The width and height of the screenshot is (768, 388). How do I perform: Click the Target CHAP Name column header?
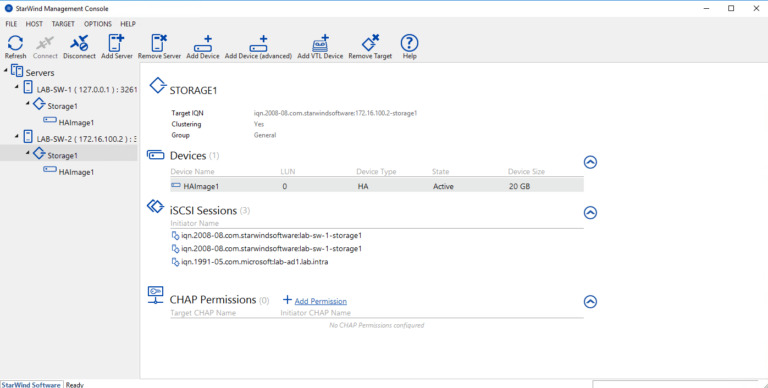[203, 313]
